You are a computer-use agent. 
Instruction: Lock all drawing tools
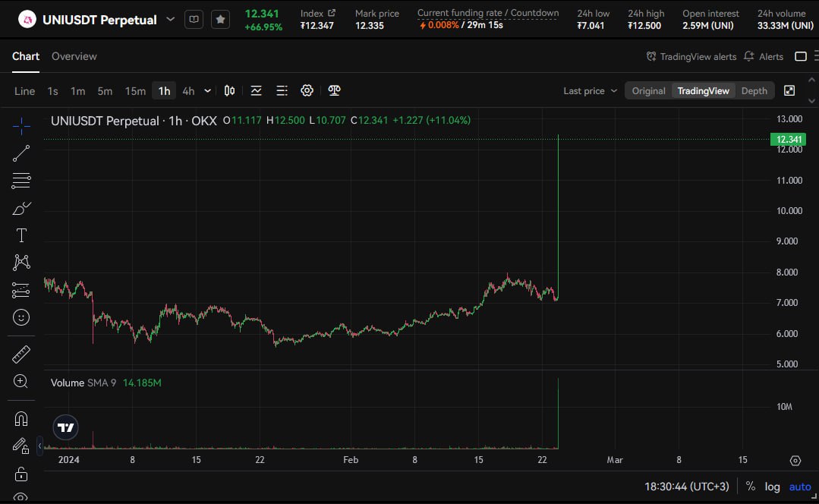pos(21,474)
